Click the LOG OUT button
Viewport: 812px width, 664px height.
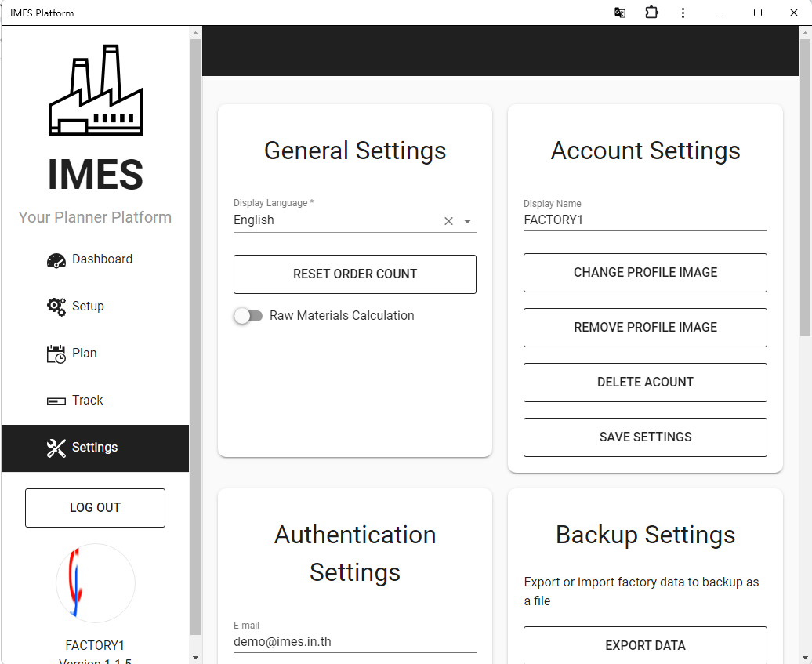(95, 508)
